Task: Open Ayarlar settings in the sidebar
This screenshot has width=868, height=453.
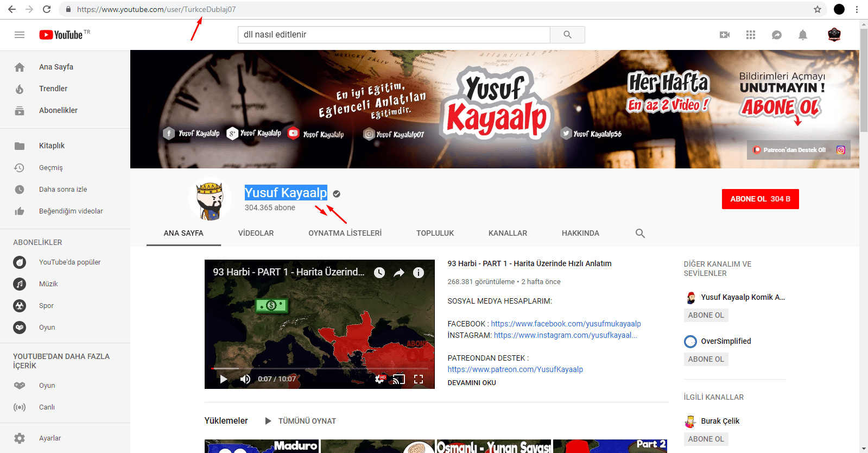Action: [x=65, y=438]
